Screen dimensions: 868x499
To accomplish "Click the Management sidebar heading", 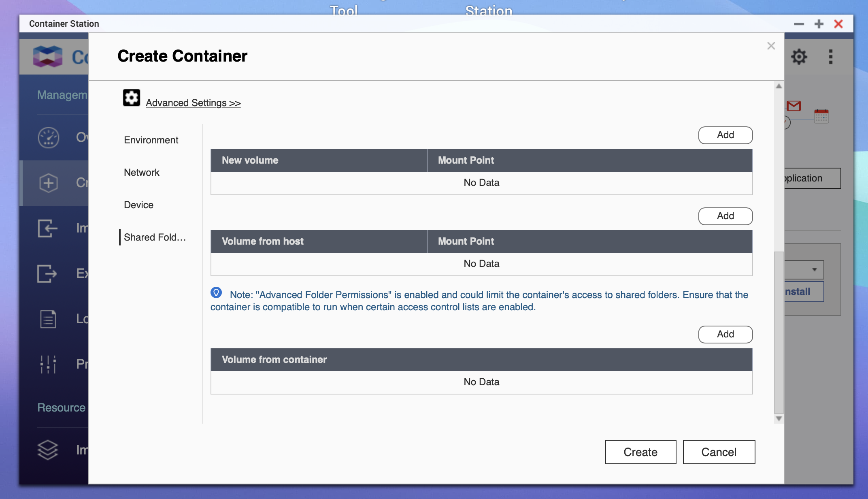I will pyautogui.click(x=63, y=95).
